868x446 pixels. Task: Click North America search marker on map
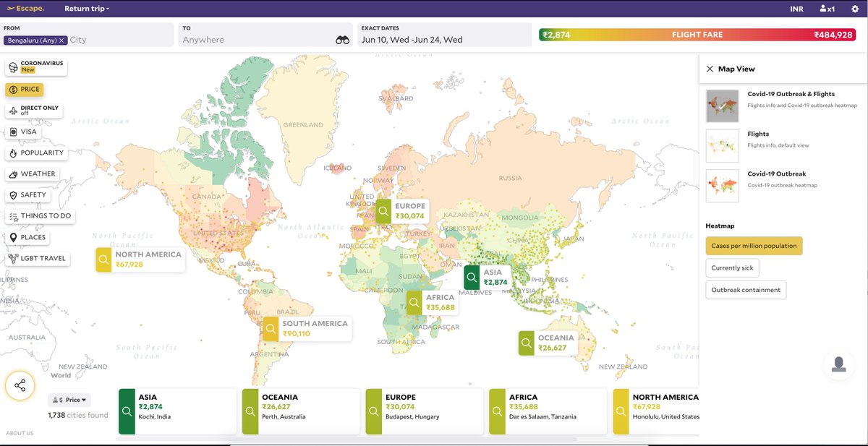click(x=104, y=260)
